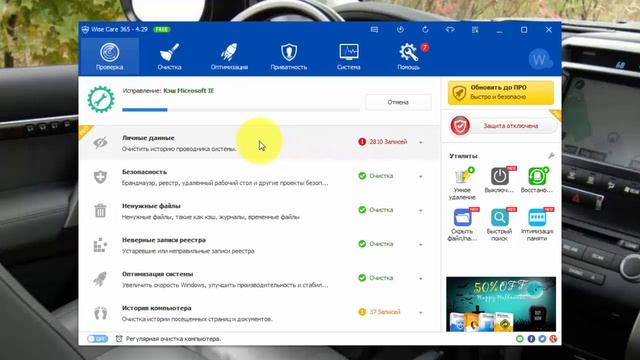Click the 37 Записей orange status
The height and width of the screenshot is (360, 640).
380,312
